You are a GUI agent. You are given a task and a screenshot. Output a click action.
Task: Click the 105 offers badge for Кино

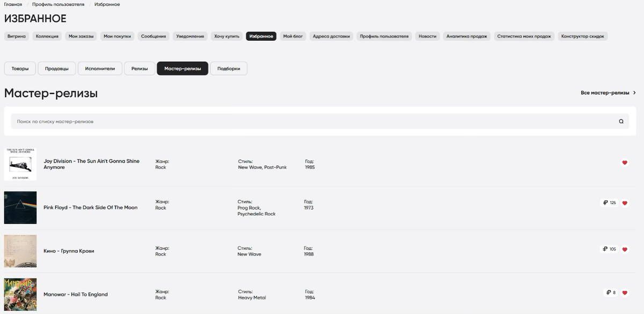click(x=610, y=249)
